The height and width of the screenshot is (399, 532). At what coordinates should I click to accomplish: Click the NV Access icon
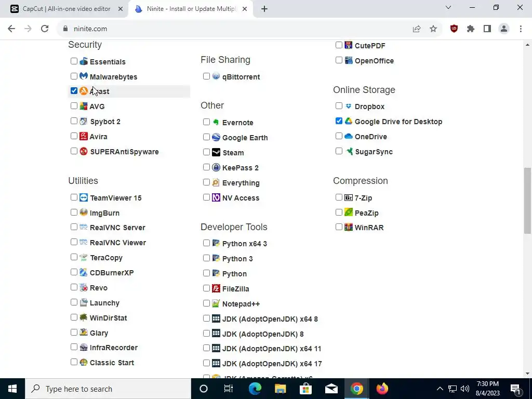[216, 197]
